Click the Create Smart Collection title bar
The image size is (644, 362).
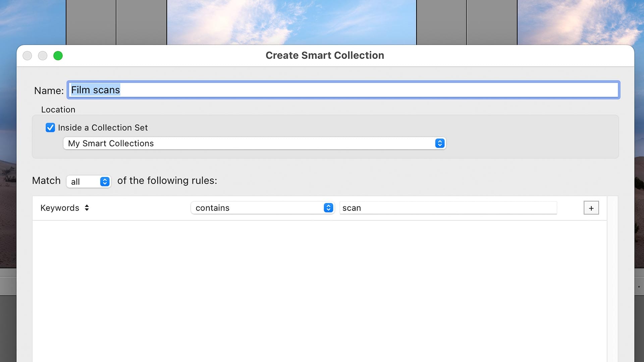click(x=324, y=55)
